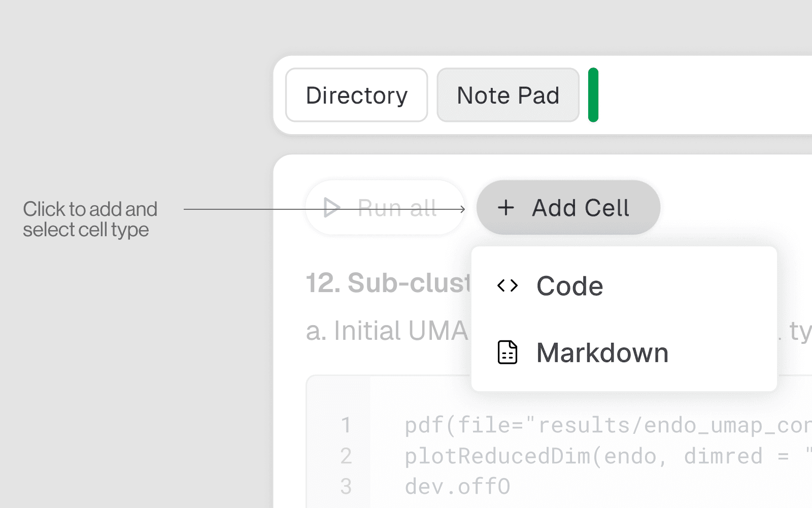Click line number 3 in the gutter

tap(346, 487)
